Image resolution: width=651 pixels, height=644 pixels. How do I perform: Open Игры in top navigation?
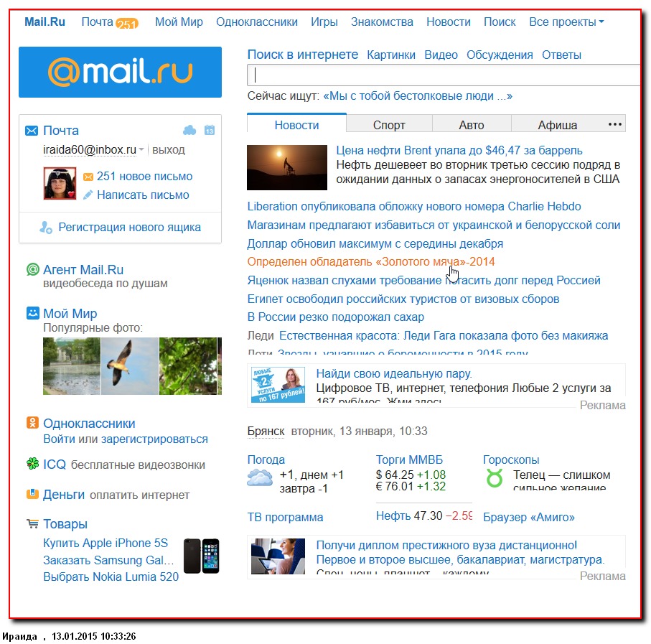(324, 22)
